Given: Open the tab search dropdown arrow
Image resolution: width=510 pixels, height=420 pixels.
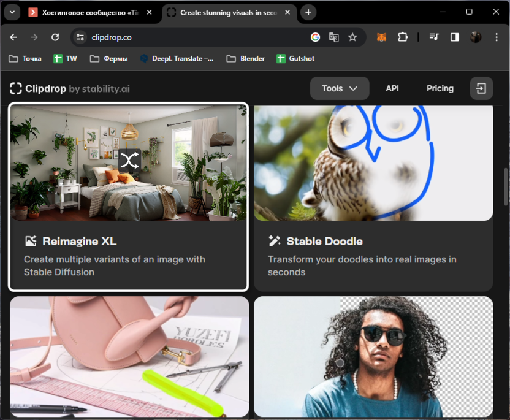Looking at the screenshot, I should [x=12, y=12].
